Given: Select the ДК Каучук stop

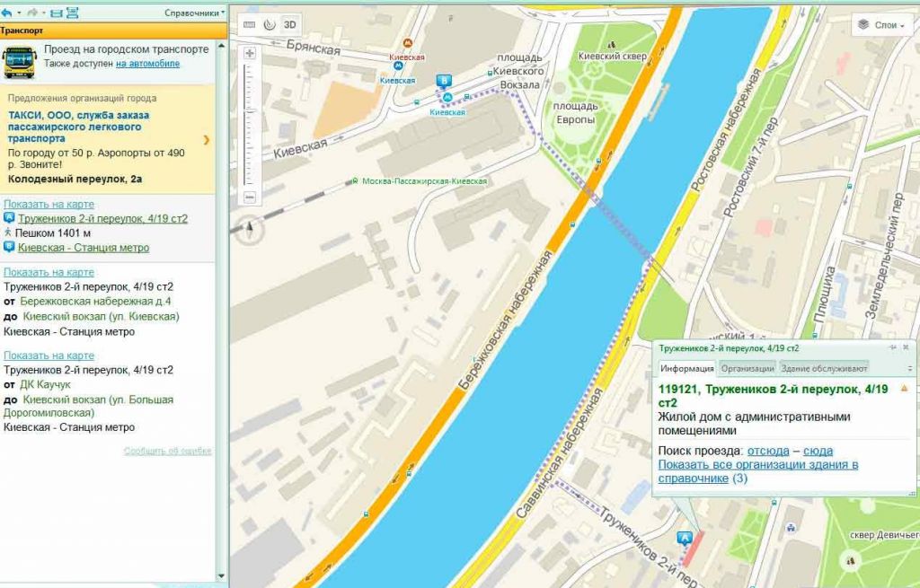Looking at the screenshot, I should 45,384.
